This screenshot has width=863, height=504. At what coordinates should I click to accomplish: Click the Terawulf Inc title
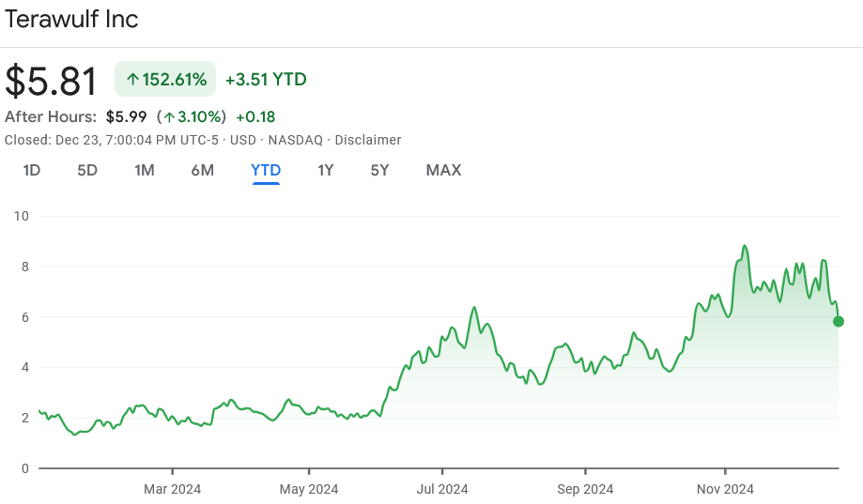click(x=71, y=20)
